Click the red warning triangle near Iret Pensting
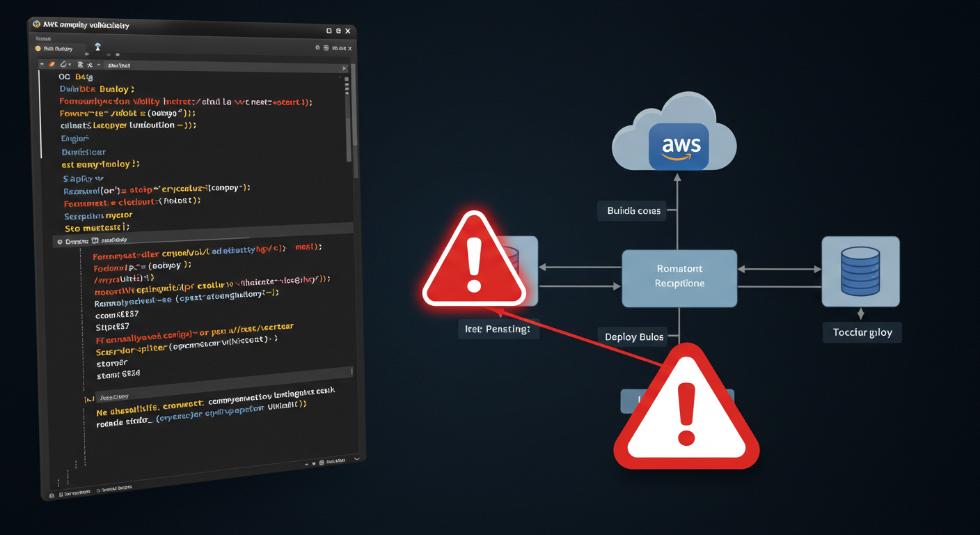 point(474,261)
